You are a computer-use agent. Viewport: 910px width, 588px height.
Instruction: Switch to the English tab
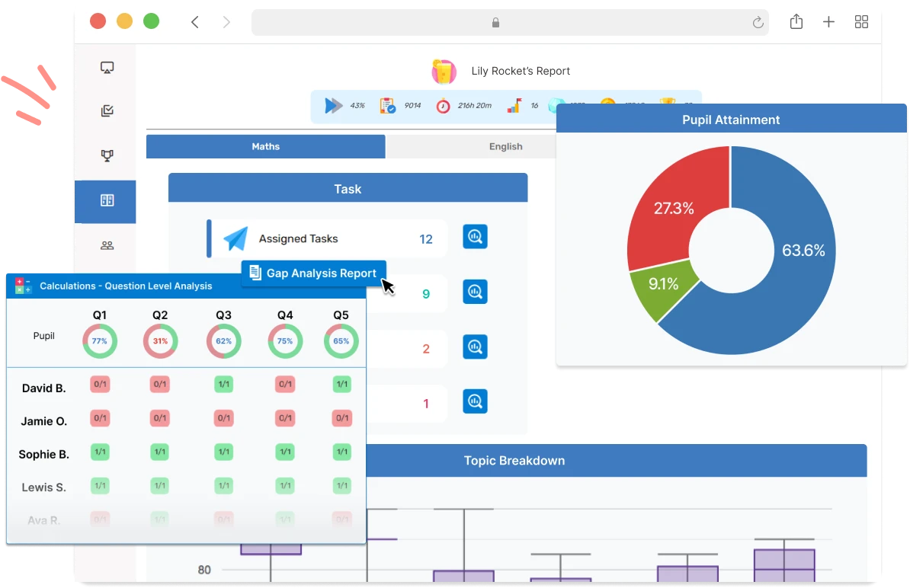click(505, 146)
